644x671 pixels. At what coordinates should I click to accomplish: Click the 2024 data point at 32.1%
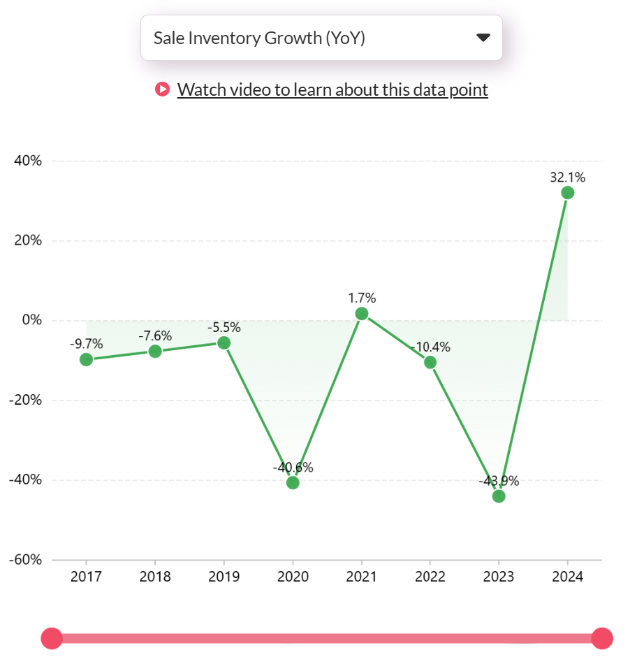click(x=567, y=193)
